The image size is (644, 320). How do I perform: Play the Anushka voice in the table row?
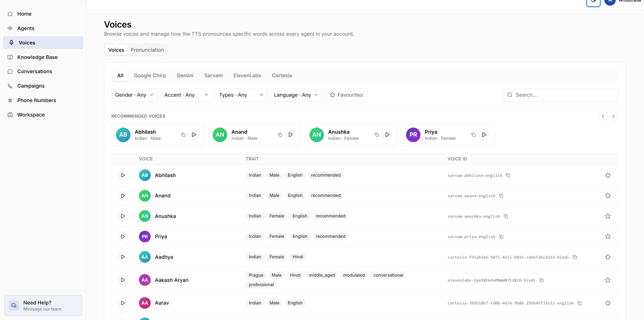(x=123, y=216)
